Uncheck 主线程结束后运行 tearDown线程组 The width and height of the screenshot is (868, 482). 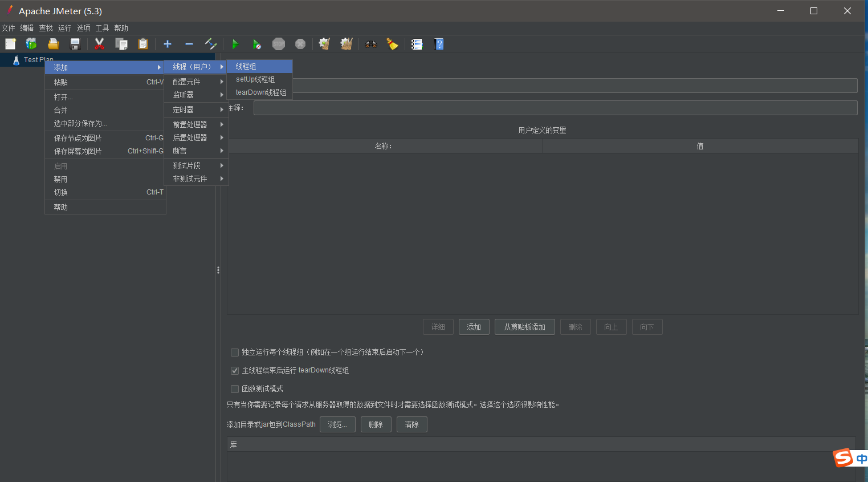pyautogui.click(x=235, y=371)
